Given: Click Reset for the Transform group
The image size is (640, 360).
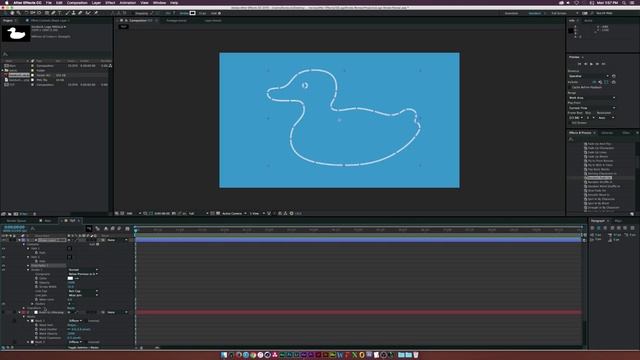Looking at the screenshot, I should (x=71, y=308).
